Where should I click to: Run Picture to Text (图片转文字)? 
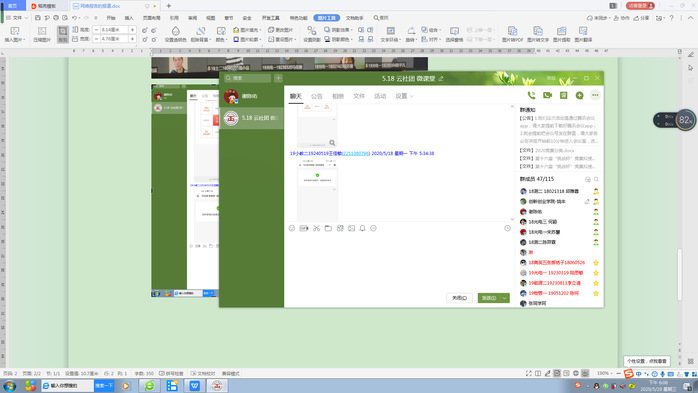pos(538,34)
